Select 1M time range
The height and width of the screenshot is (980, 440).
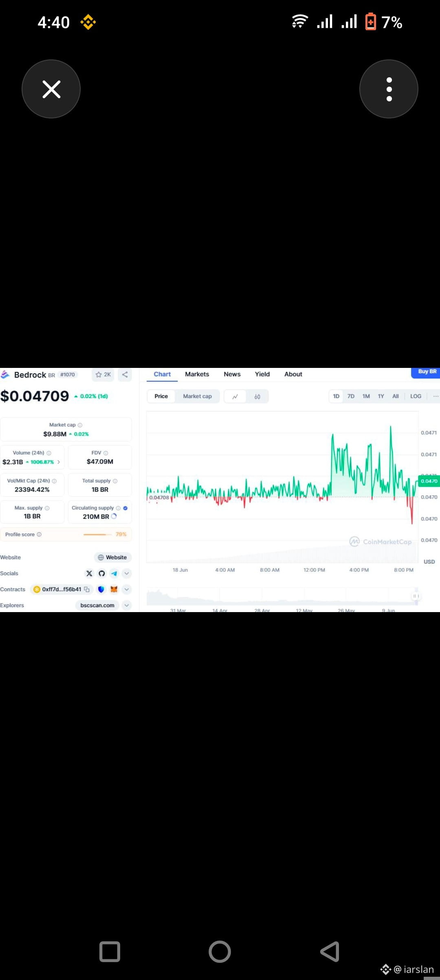click(366, 396)
